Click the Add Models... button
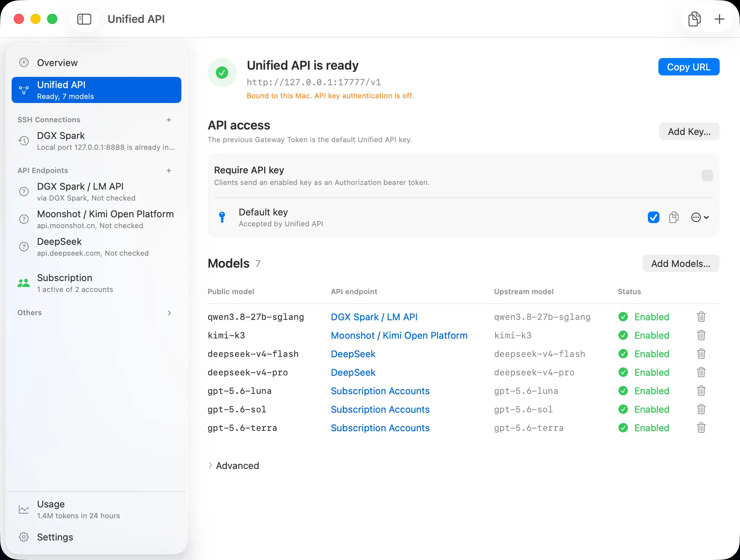Viewport: 740px width, 560px height. 681,263
